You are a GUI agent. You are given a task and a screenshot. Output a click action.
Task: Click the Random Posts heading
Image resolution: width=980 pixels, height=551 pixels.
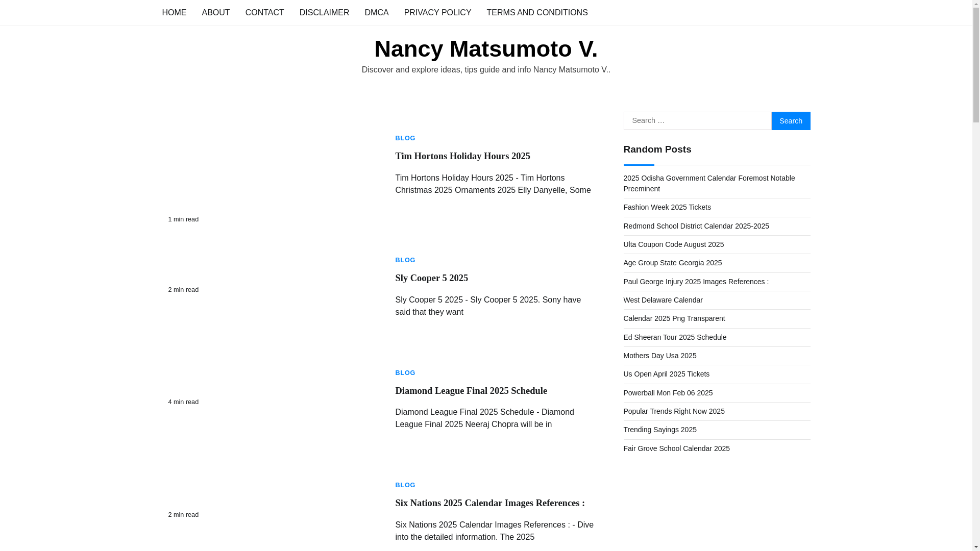(x=657, y=149)
